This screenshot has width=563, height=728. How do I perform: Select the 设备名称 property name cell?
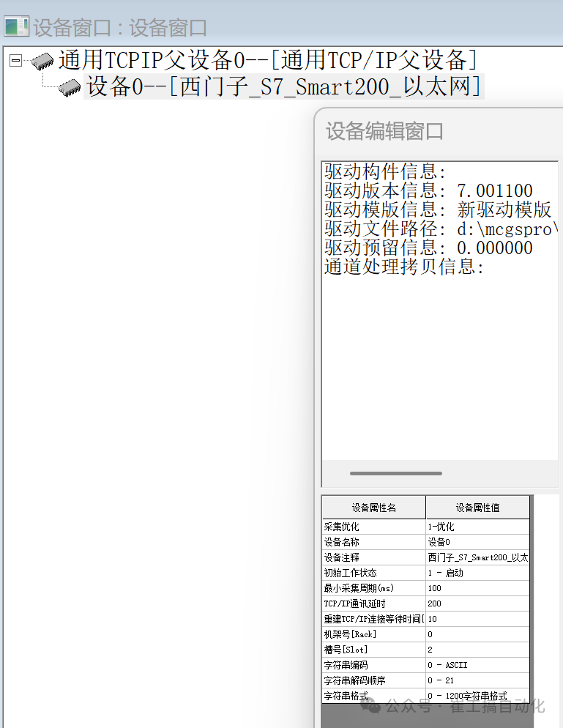(373, 542)
